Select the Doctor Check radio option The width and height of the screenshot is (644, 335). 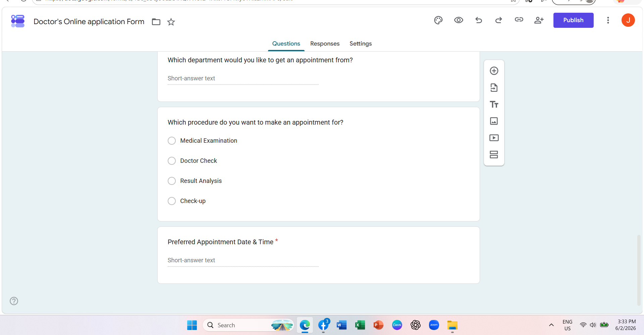172,161
